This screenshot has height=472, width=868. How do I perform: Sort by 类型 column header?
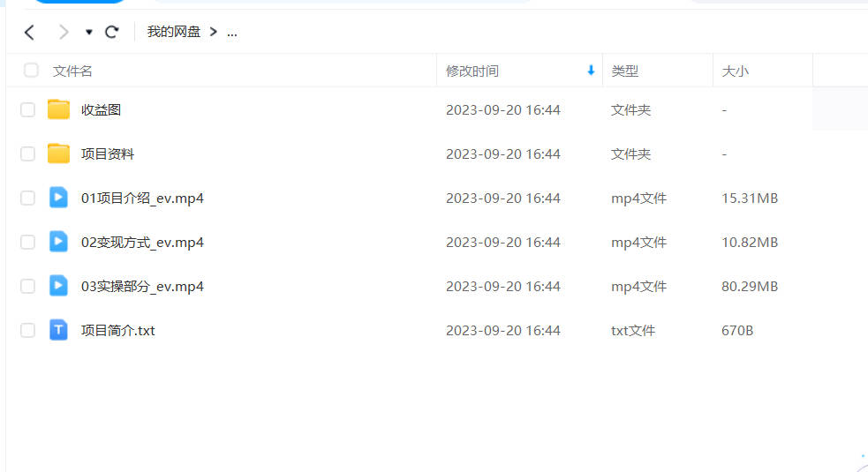pyautogui.click(x=625, y=71)
